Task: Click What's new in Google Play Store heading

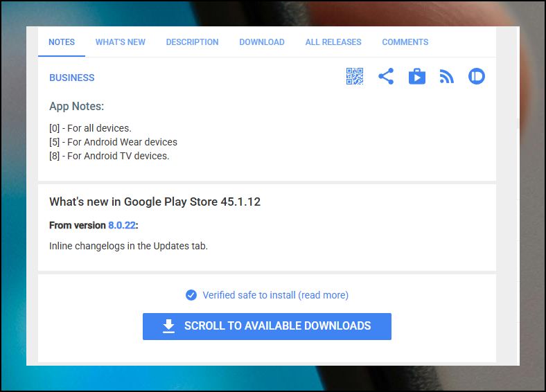Action: (x=155, y=202)
